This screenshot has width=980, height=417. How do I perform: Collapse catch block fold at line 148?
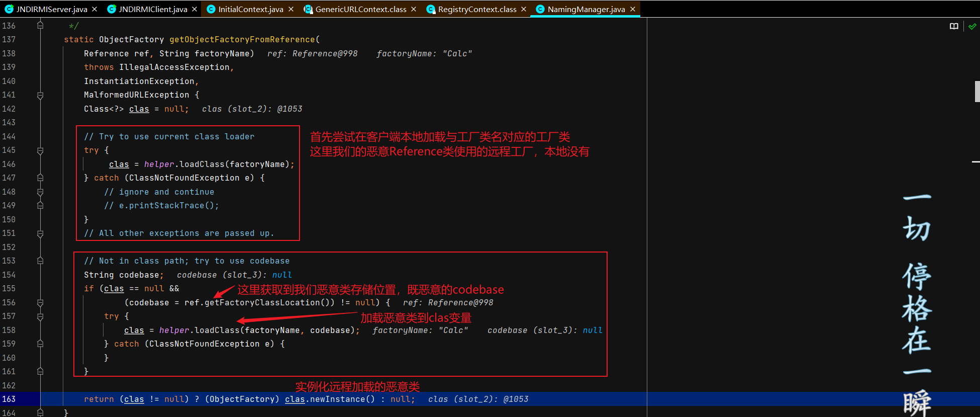coord(40,192)
